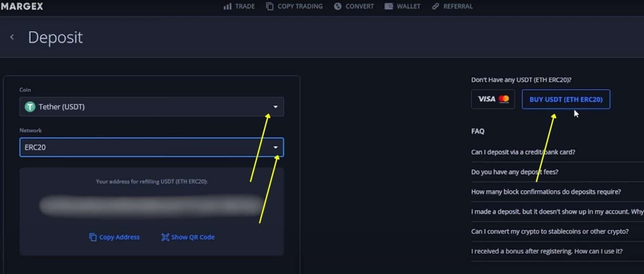Click the QR code icon

pos(165,237)
